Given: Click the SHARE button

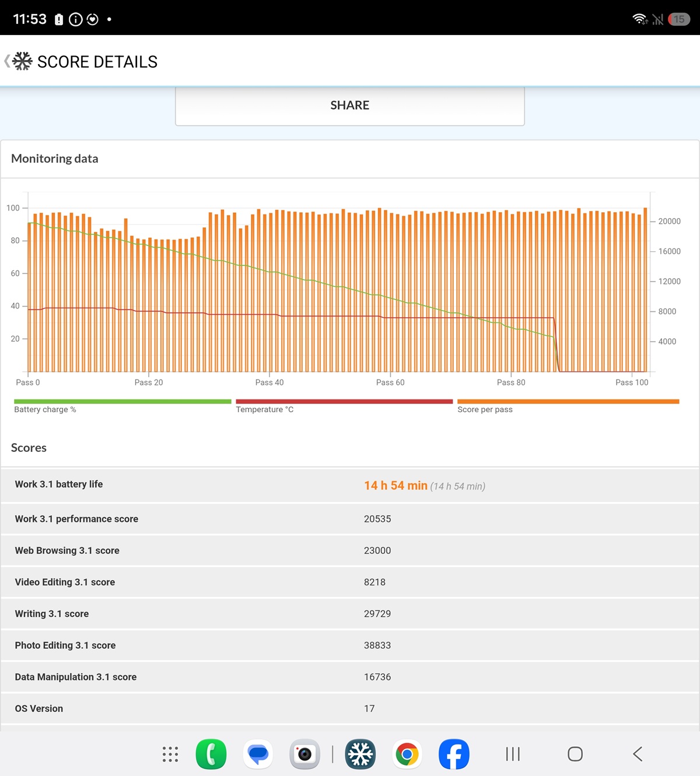Looking at the screenshot, I should (350, 106).
